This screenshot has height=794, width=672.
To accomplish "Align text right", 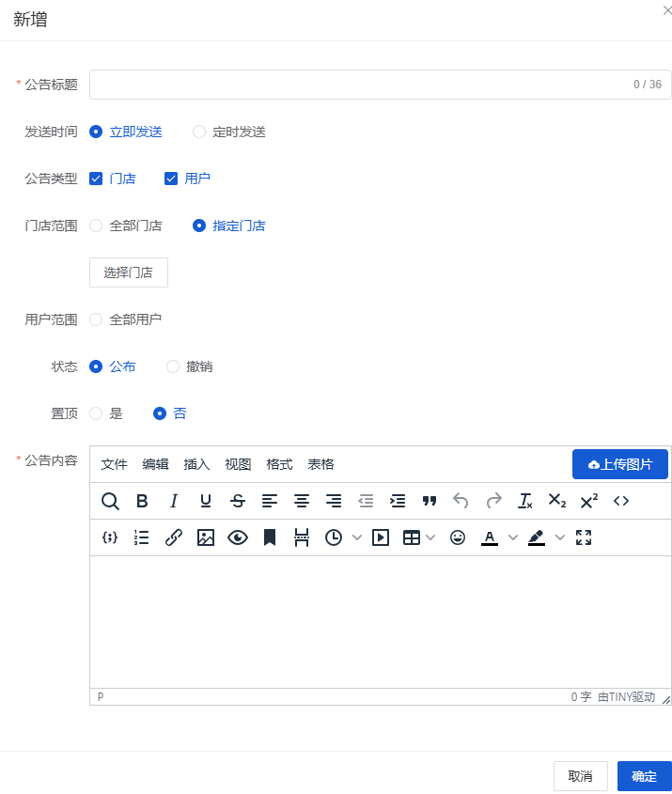I will [334, 501].
